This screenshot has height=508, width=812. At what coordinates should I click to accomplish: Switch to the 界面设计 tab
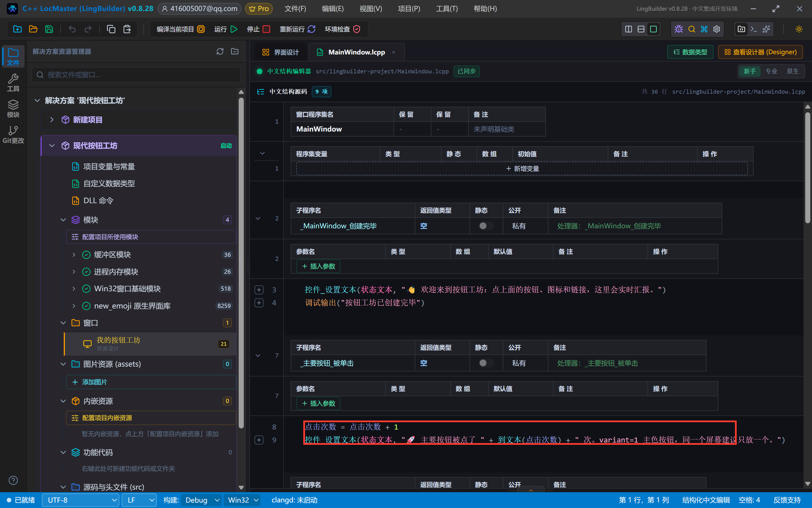tap(280, 52)
